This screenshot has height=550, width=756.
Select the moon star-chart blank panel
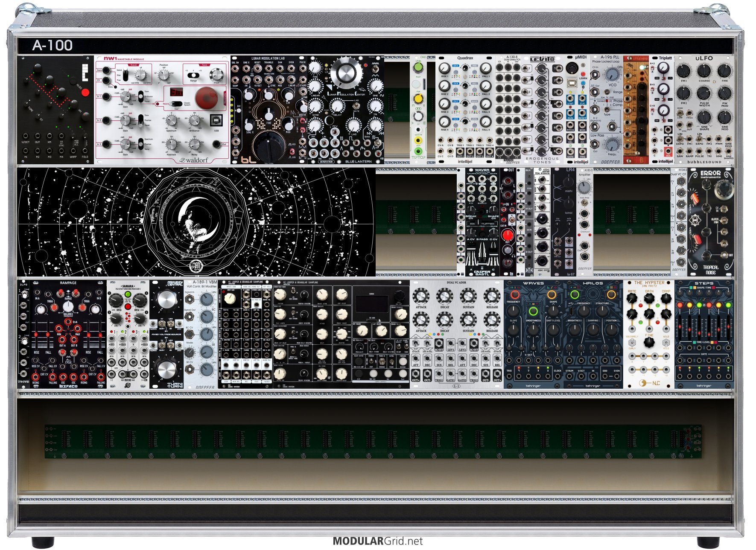point(196,222)
